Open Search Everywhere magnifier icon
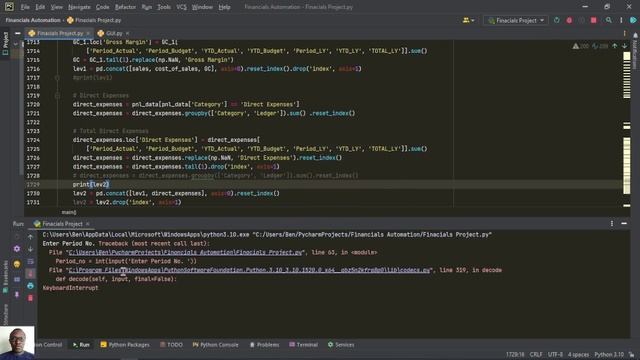640x360 pixels. [609, 20]
